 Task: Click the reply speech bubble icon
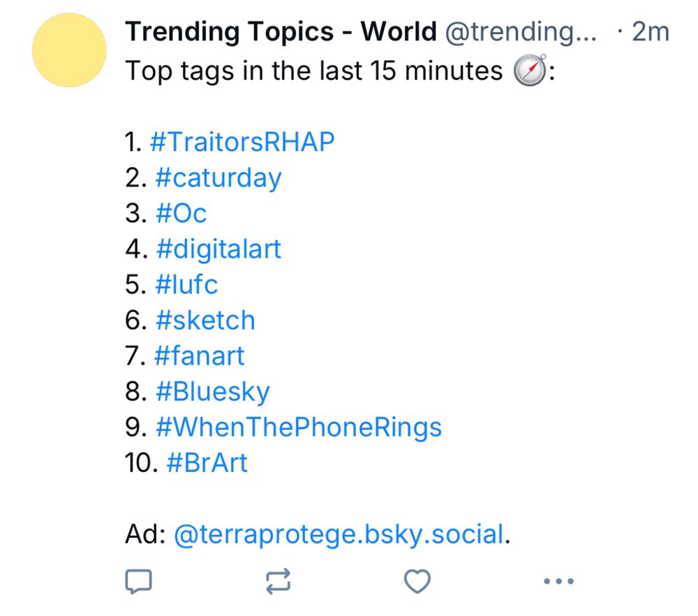[x=138, y=581]
